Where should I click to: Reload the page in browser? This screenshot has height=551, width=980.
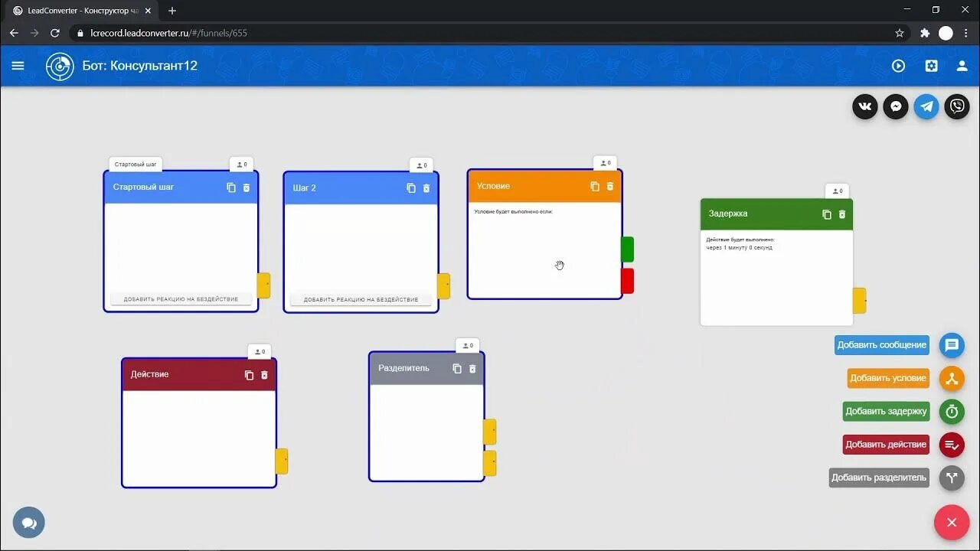tap(55, 33)
